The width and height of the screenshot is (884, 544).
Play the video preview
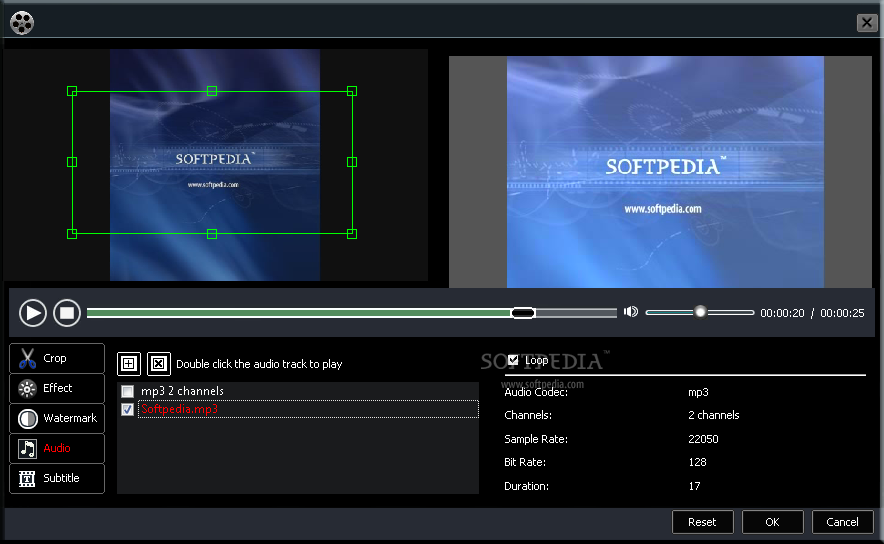tap(33, 313)
